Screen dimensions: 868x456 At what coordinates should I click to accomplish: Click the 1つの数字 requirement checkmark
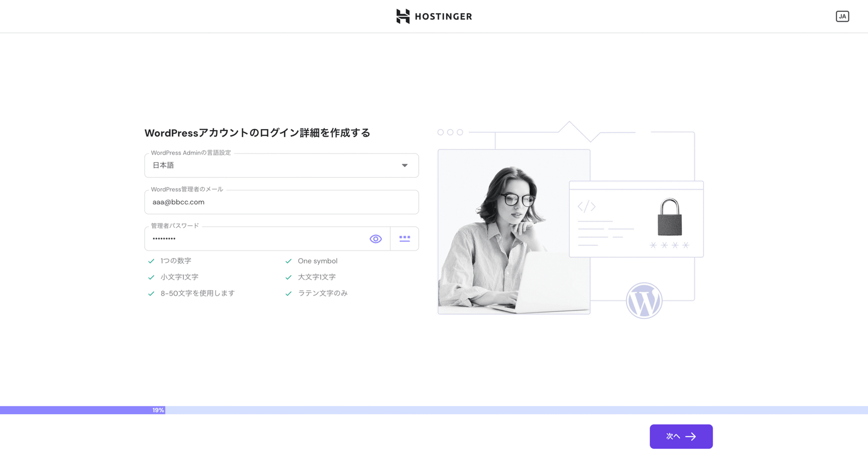(x=151, y=261)
